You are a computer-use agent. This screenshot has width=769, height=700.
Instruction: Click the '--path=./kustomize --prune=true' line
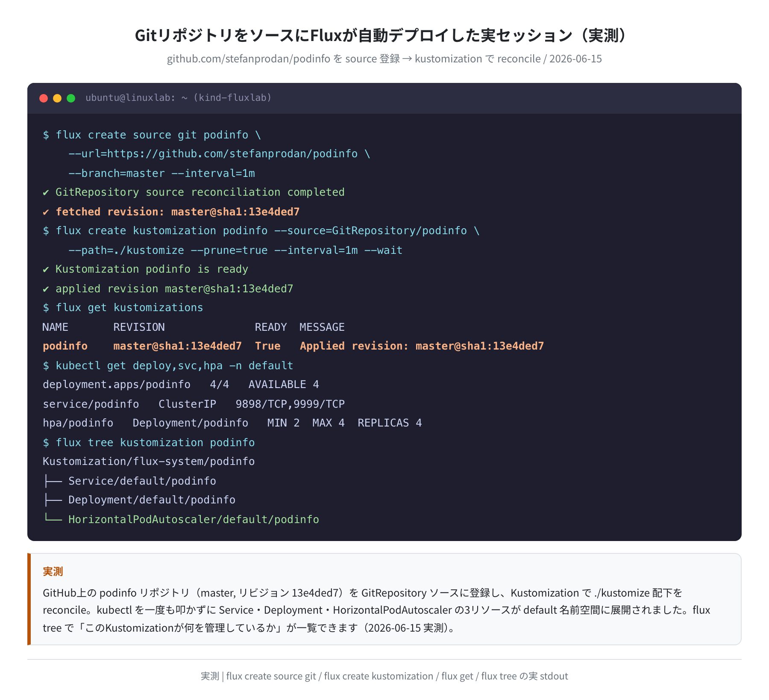tap(235, 250)
